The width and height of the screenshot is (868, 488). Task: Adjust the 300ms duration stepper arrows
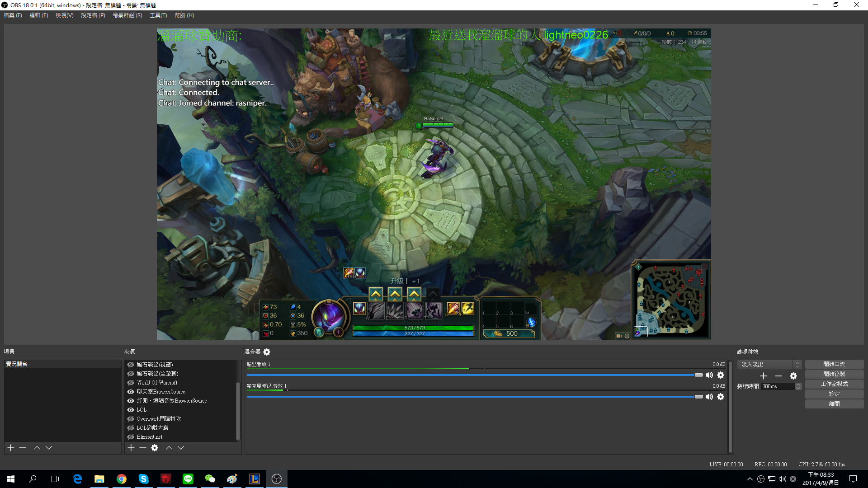pyautogui.click(x=798, y=386)
